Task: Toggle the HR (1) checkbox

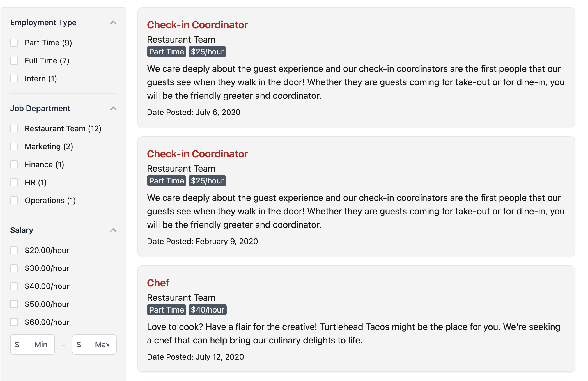Action: tap(14, 182)
